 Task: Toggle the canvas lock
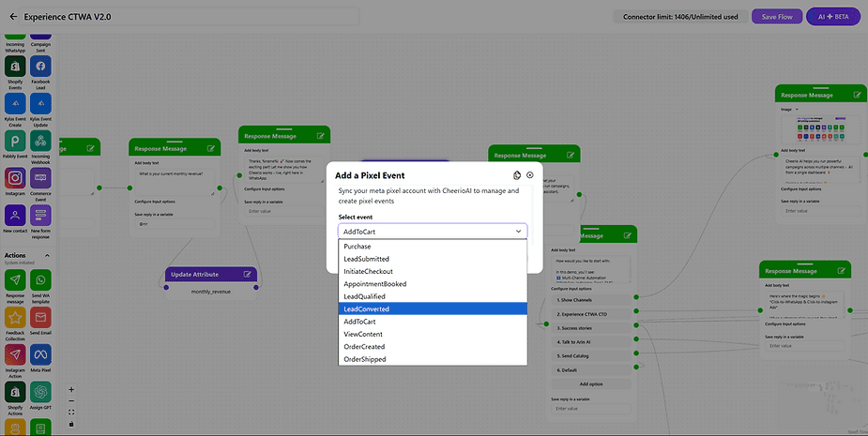coord(71,424)
